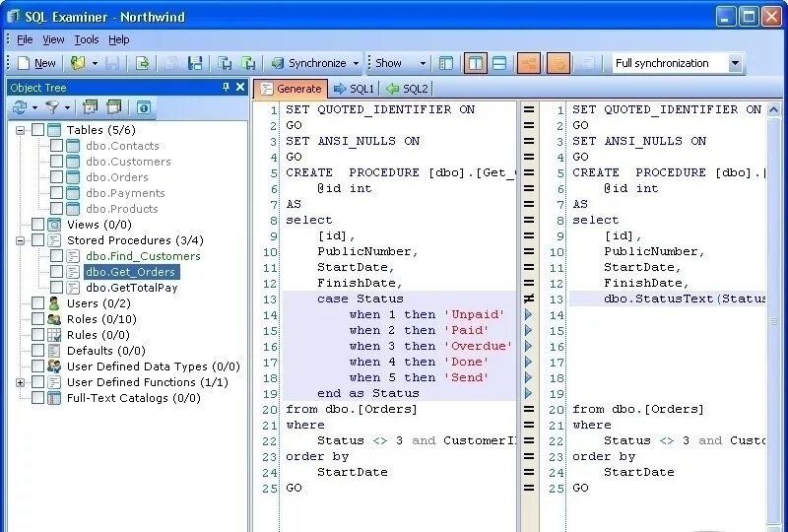Select dbo.Get_Orders stored procedure
Viewport: 788px width, 532px height.
(x=132, y=272)
